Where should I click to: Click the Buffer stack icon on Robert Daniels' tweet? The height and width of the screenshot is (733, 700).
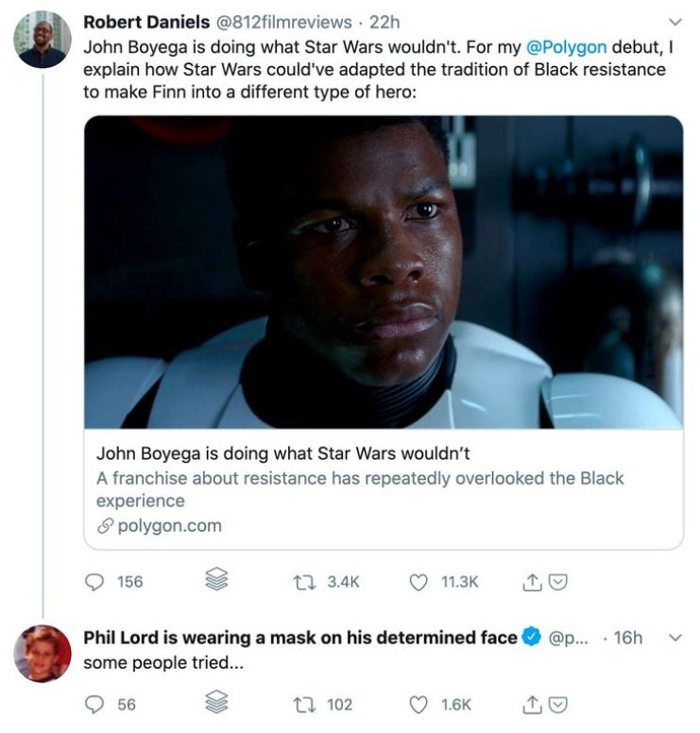click(x=216, y=579)
